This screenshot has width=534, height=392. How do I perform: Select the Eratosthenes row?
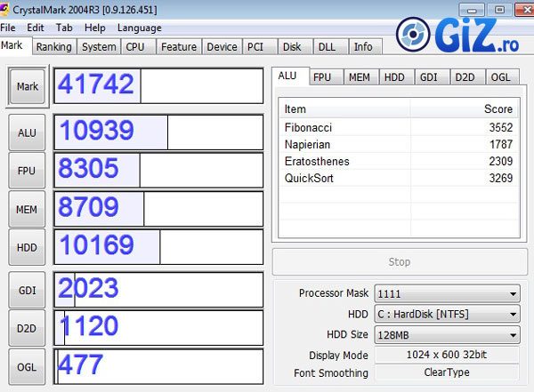[399, 161]
